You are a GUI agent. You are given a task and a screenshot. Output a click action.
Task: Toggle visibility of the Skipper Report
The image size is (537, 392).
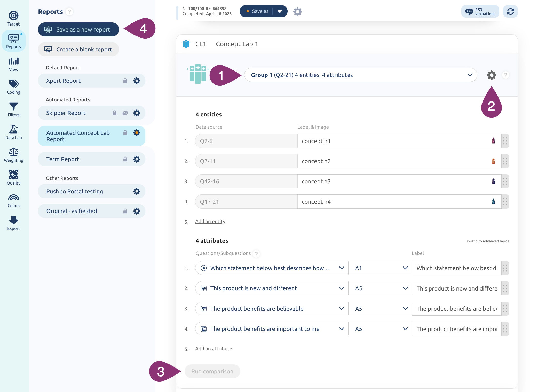[125, 113]
